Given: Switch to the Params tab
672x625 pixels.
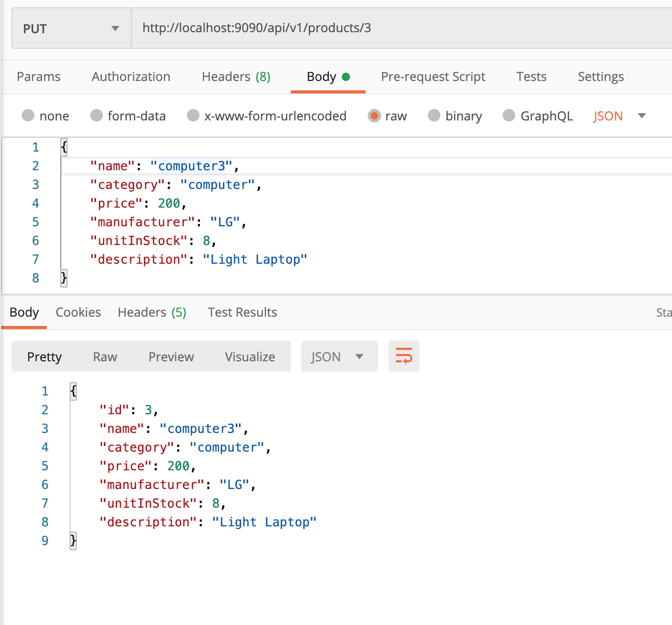Looking at the screenshot, I should (38, 77).
